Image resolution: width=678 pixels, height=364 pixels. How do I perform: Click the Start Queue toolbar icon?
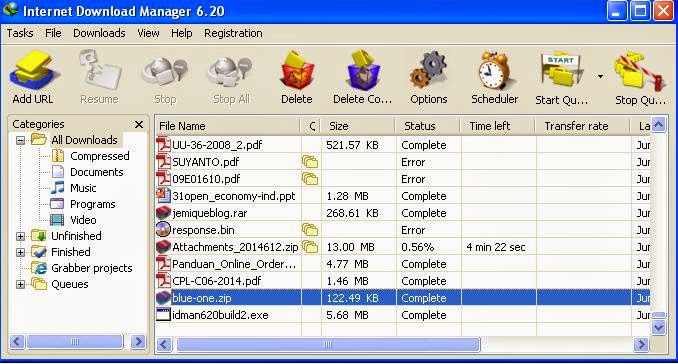tap(561, 71)
